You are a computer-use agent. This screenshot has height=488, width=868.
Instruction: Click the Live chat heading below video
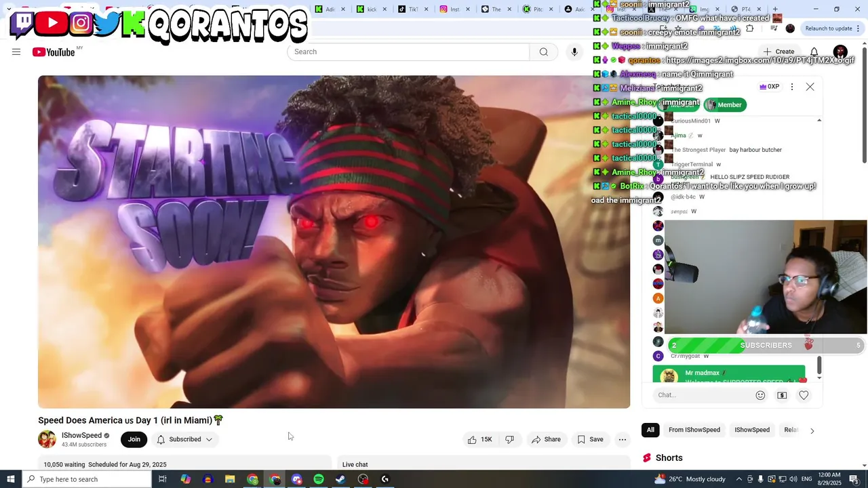pyautogui.click(x=355, y=464)
